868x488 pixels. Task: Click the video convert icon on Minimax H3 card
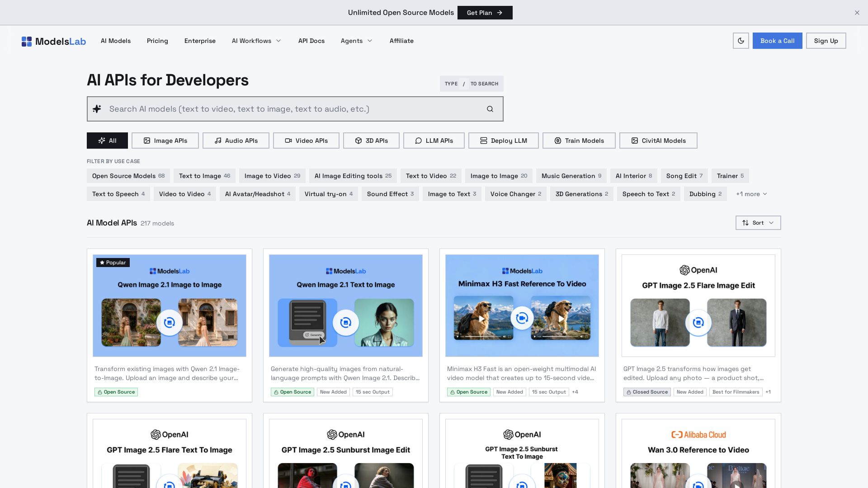522,318
